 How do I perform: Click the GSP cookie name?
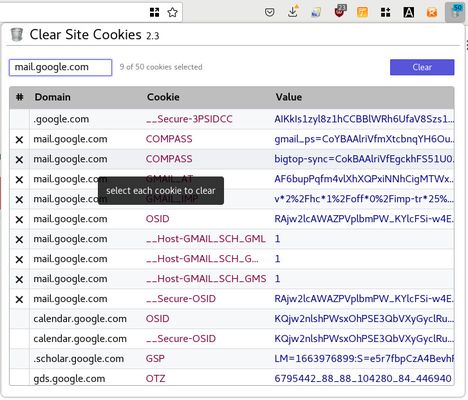point(155,359)
